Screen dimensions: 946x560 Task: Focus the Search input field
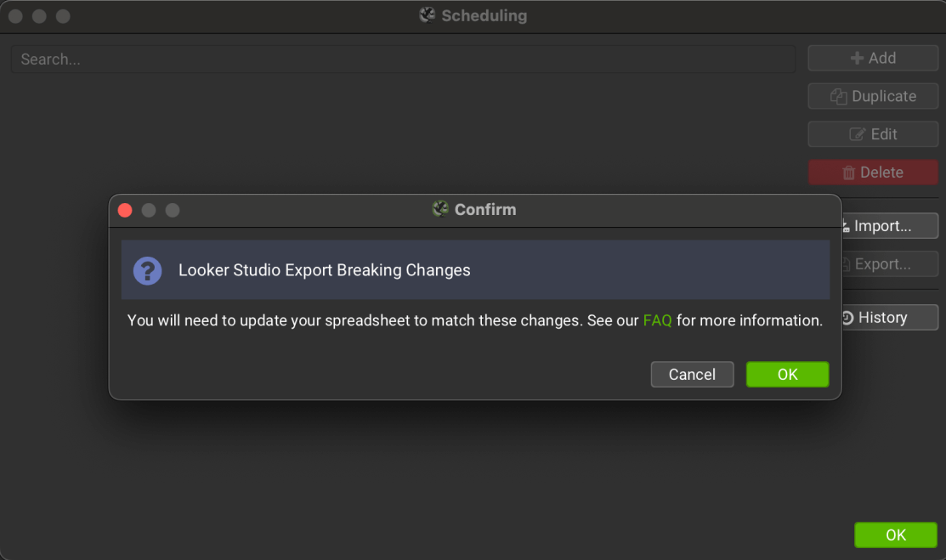tap(403, 59)
